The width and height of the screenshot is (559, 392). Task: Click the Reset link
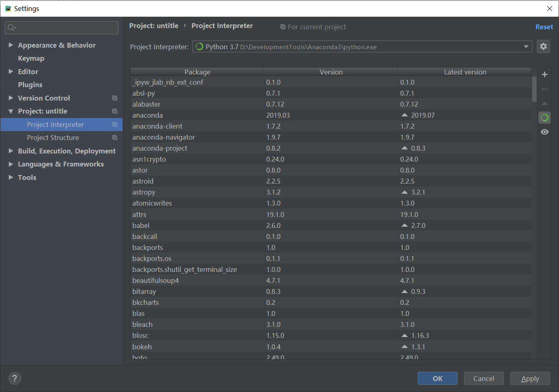pyautogui.click(x=544, y=26)
